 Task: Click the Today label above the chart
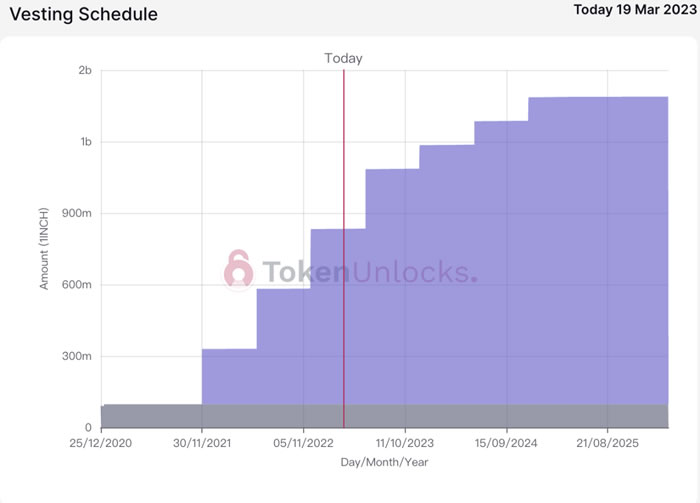(x=343, y=58)
